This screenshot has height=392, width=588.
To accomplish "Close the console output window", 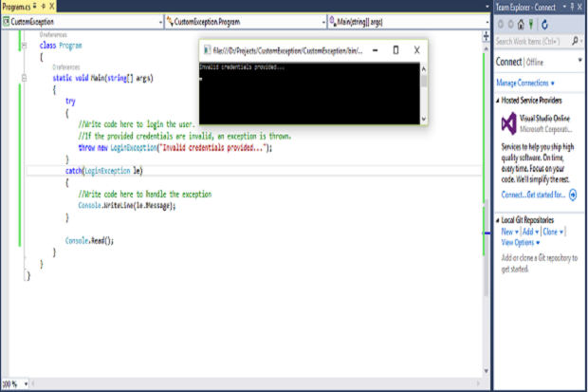I will tap(416, 50).
